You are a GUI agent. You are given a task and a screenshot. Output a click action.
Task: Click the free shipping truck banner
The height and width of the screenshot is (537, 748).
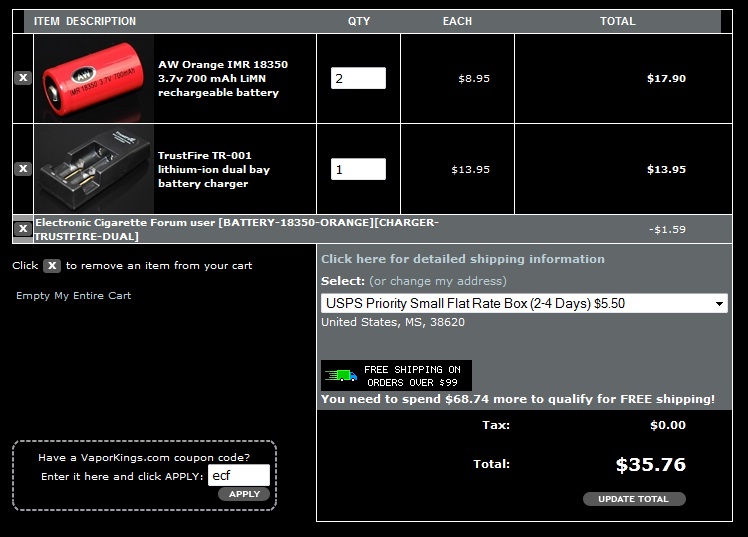(x=396, y=376)
